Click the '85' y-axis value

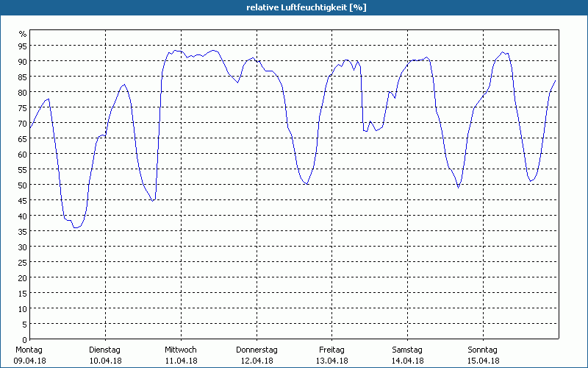(x=23, y=77)
